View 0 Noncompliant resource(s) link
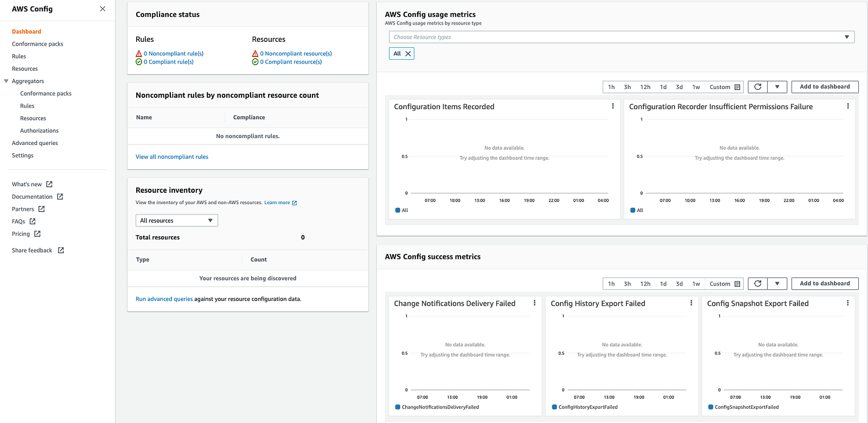 296,54
